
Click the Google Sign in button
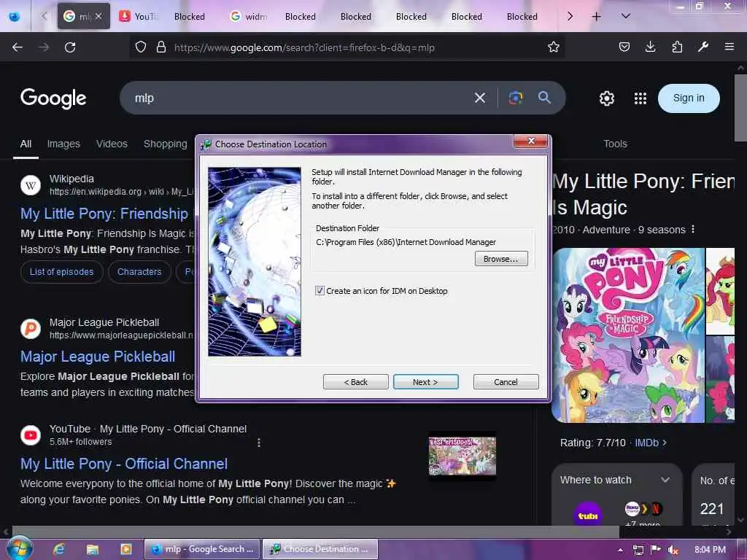tap(689, 98)
